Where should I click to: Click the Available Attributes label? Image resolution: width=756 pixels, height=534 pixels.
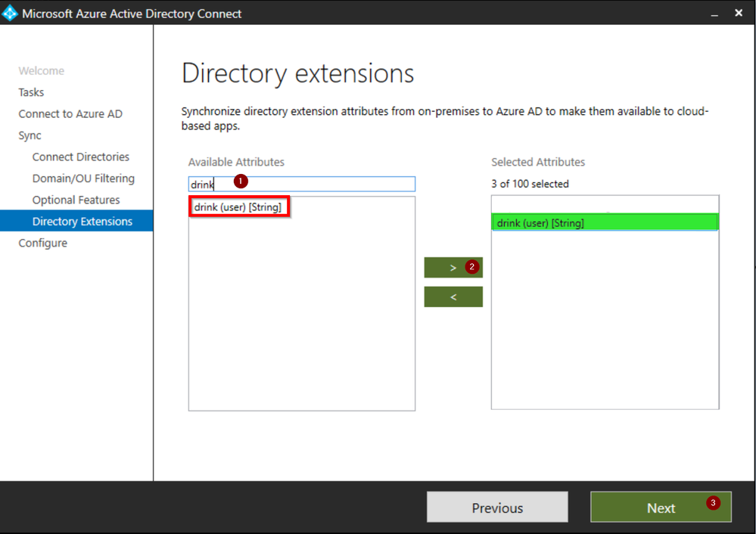pos(236,162)
